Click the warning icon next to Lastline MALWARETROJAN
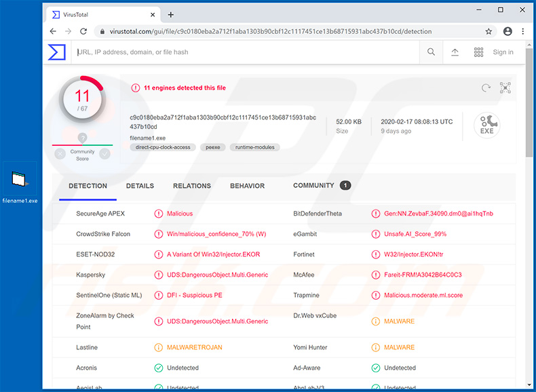The width and height of the screenshot is (536, 392). [x=159, y=347]
